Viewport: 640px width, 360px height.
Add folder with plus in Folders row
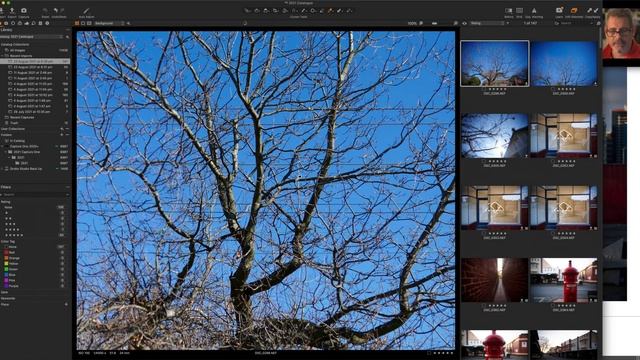[62, 134]
